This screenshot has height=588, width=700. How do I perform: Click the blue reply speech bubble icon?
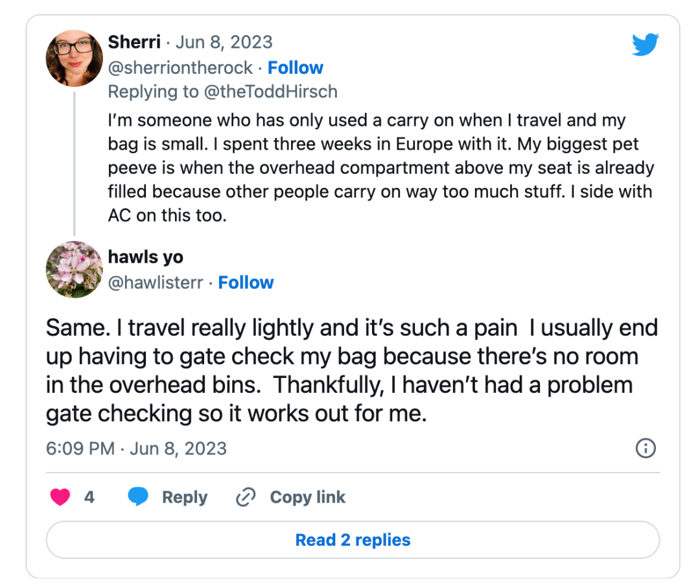[x=138, y=497]
